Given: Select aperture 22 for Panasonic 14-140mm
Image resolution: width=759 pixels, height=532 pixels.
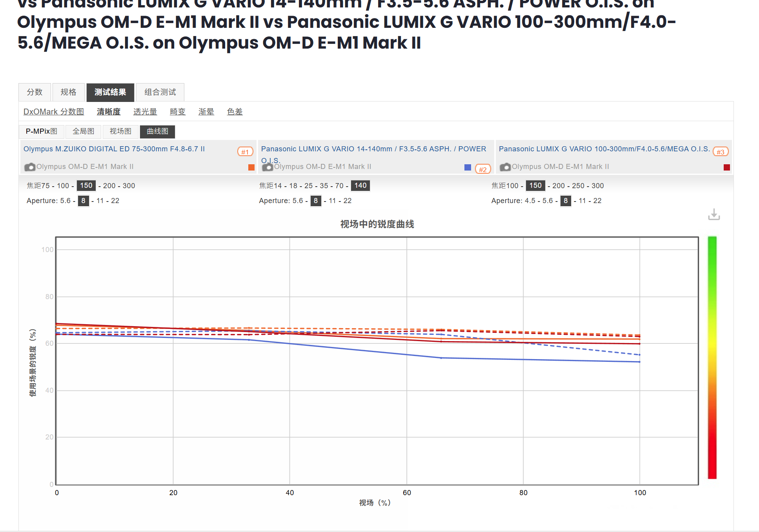Looking at the screenshot, I should point(348,201).
